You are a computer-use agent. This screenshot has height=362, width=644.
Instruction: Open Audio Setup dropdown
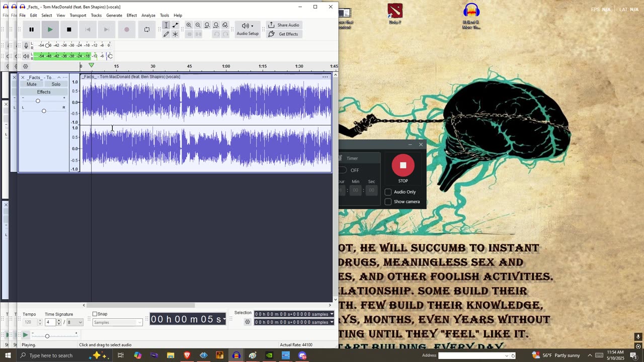248,29
